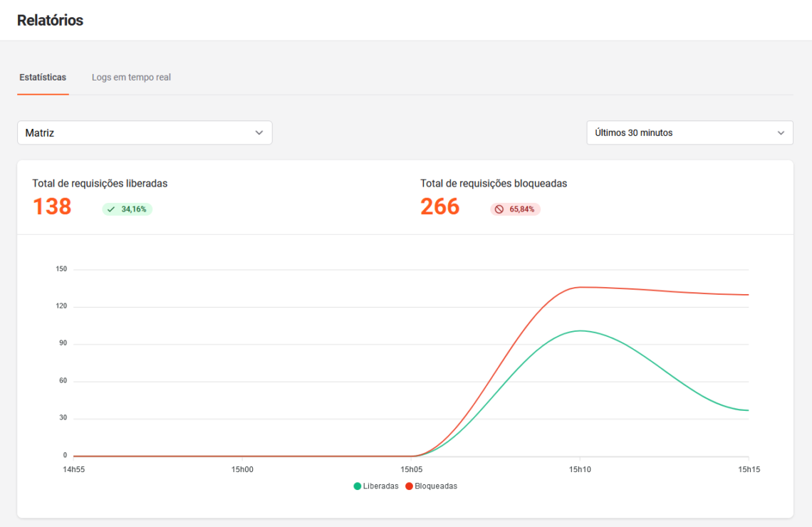
Task: Toggle the Bloqueadas legend red dot
Action: coord(409,486)
